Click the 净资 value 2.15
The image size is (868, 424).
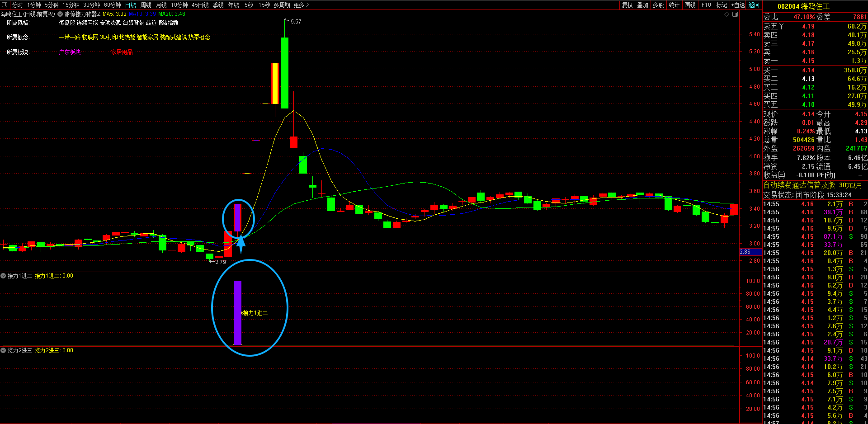coord(808,166)
